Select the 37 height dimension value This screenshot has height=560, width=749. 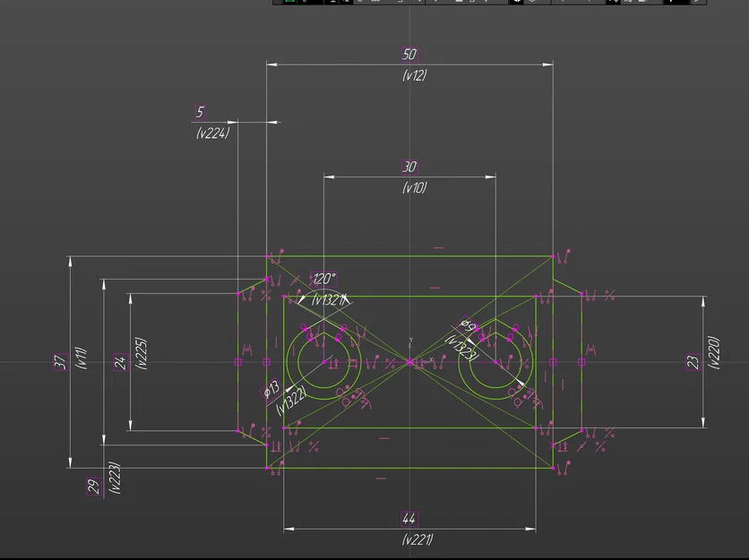click(60, 362)
